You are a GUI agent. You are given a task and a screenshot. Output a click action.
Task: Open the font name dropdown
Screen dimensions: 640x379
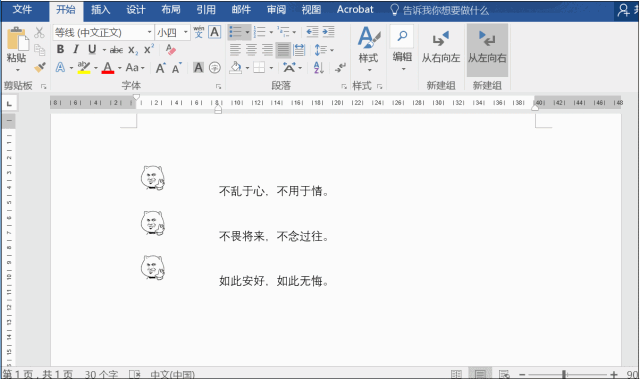(x=149, y=32)
